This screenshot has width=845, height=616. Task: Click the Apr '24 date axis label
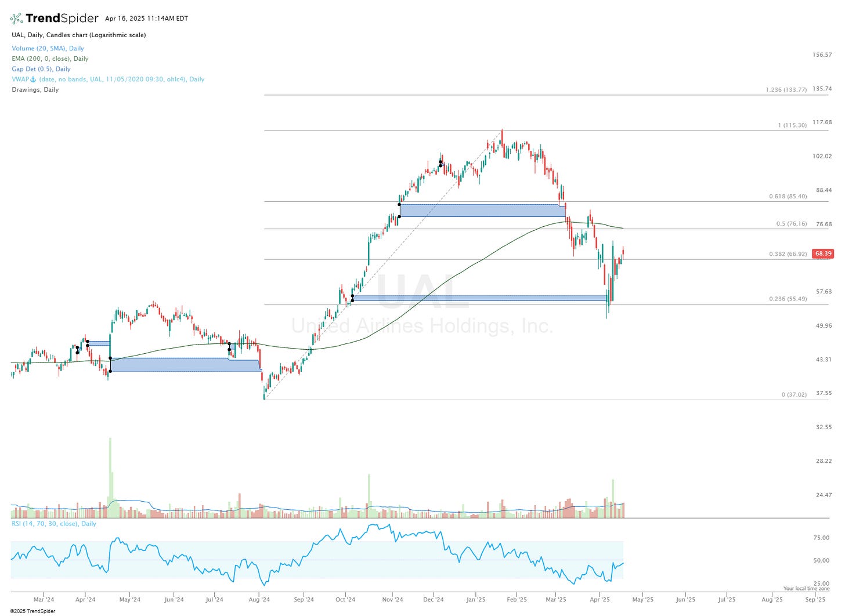pos(85,600)
